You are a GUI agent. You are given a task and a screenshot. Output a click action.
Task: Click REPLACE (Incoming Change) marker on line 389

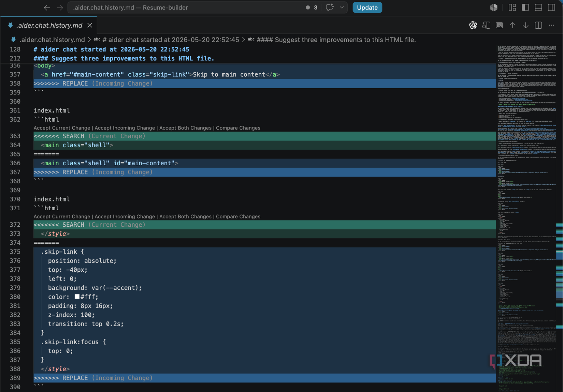pos(93,378)
